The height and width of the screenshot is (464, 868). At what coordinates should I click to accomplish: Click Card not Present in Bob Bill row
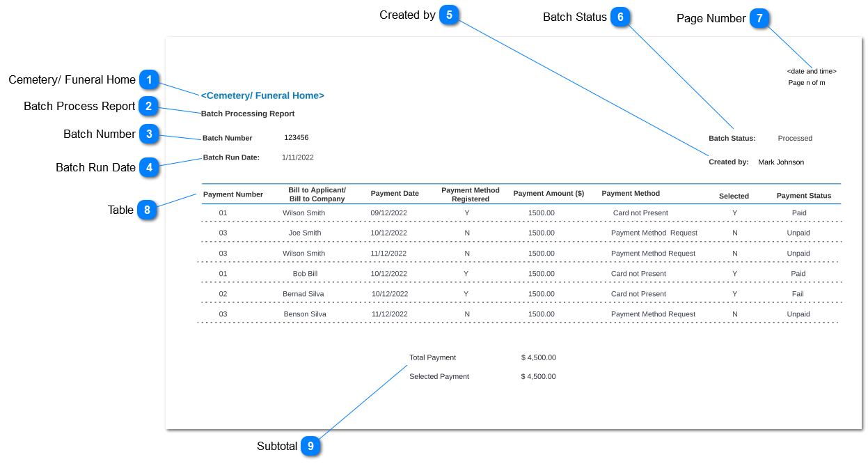tap(638, 274)
